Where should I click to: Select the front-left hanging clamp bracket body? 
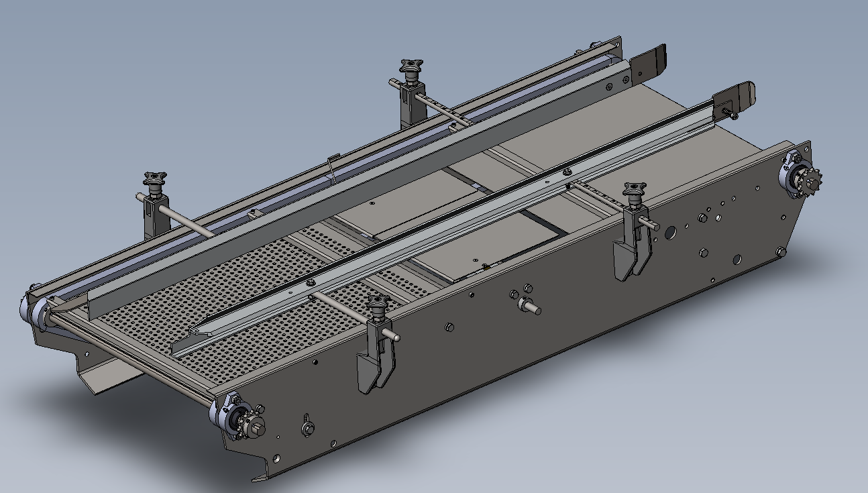374,355
